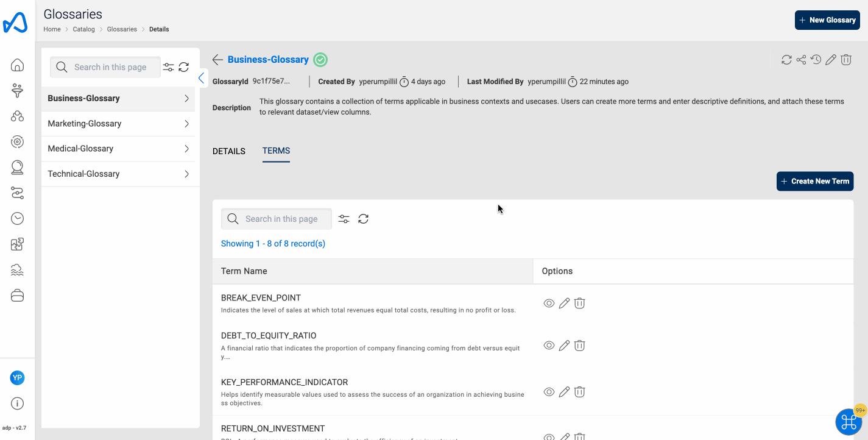This screenshot has height=440, width=868.
Task: Refresh the terms table
Action: point(363,219)
